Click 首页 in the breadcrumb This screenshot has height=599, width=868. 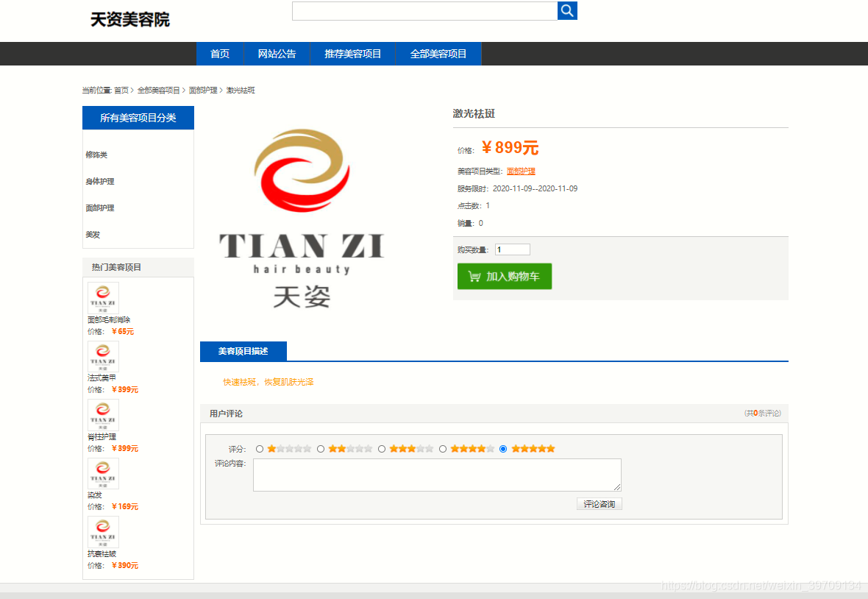coord(121,91)
